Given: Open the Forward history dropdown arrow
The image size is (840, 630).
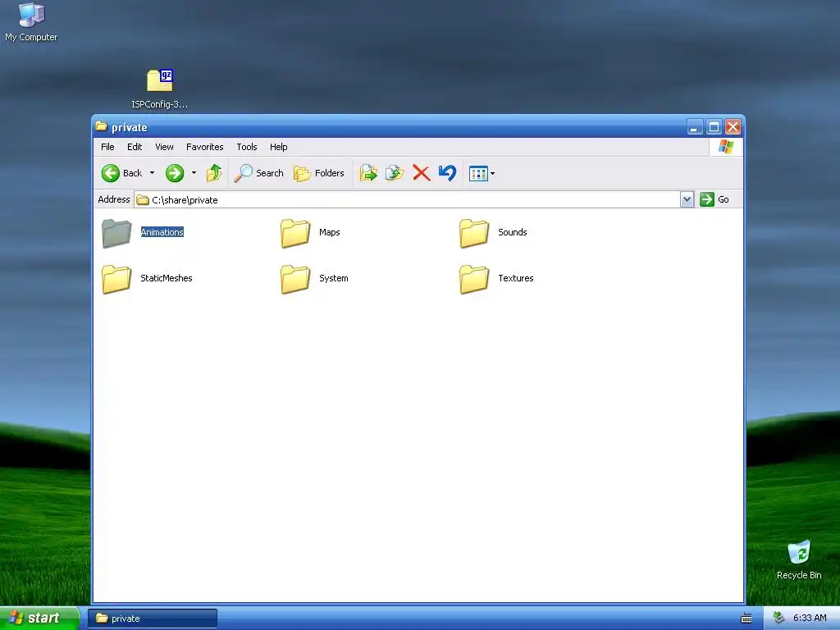Looking at the screenshot, I should pos(194,173).
